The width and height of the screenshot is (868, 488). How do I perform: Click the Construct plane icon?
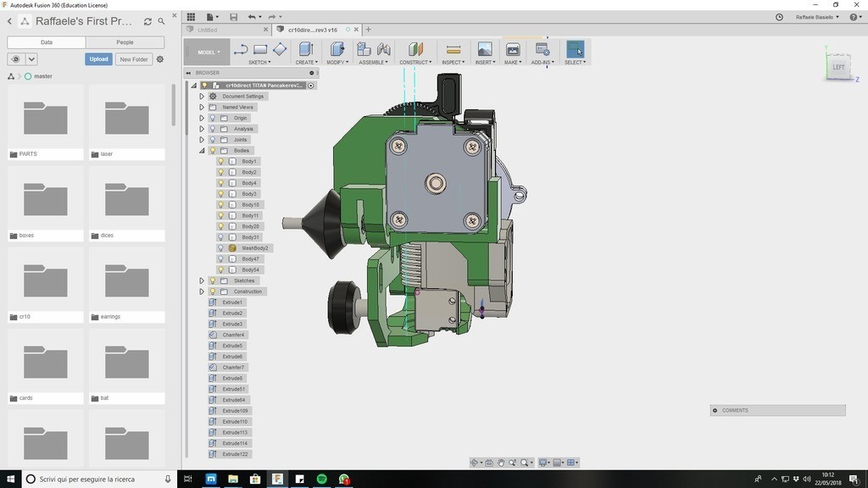coord(415,49)
